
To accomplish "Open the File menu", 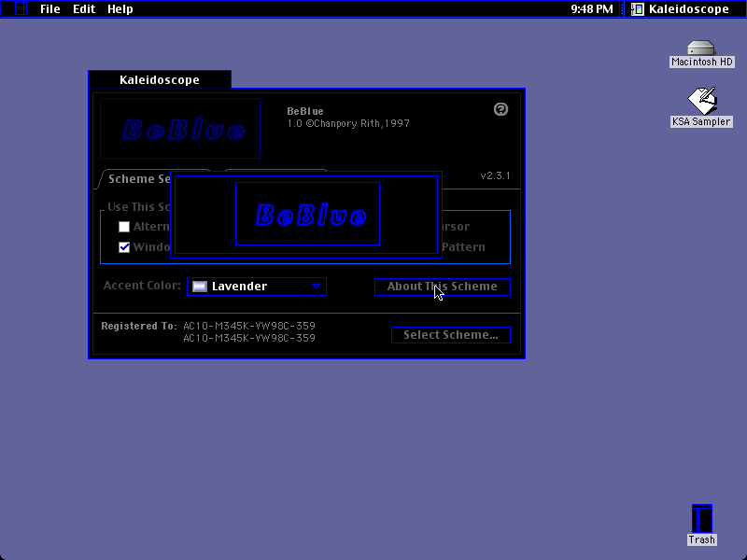I will click(x=50, y=9).
